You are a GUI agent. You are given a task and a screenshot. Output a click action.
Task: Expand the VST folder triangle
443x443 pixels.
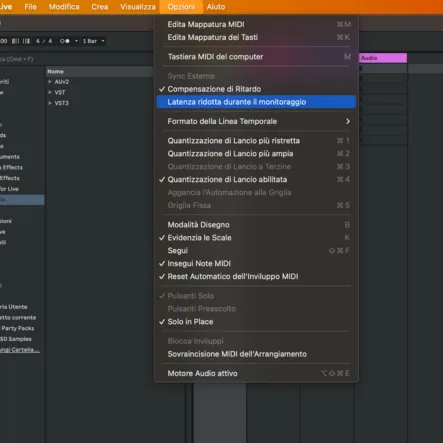point(50,92)
